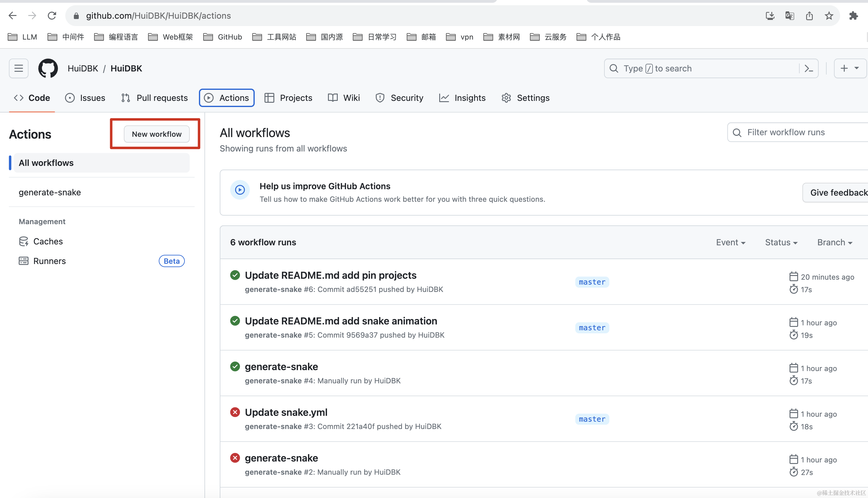This screenshot has width=868, height=498.
Task: Open the 'Update README.md add snake animation' run
Action: [341, 321]
